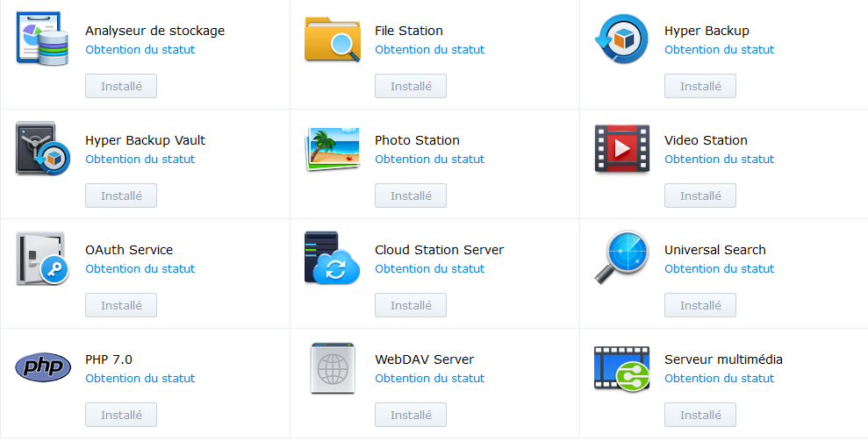The width and height of the screenshot is (868, 448).
Task: Click the WebDAV Server package title
Action: click(x=424, y=359)
